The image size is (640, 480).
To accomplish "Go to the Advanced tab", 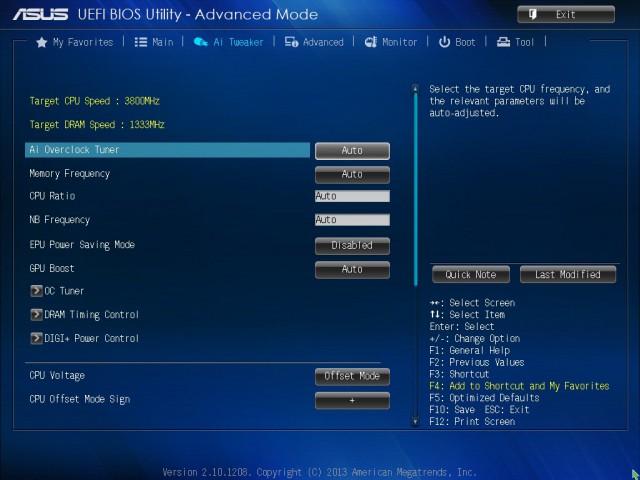I will coord(314,42).
